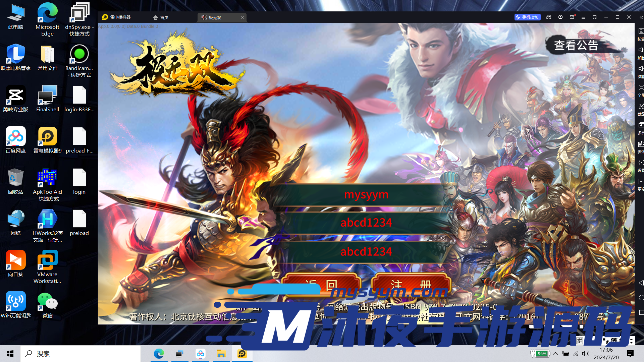Show hidden system tray icons chevron
Screen dimensions: 644x362
(555, 354)
